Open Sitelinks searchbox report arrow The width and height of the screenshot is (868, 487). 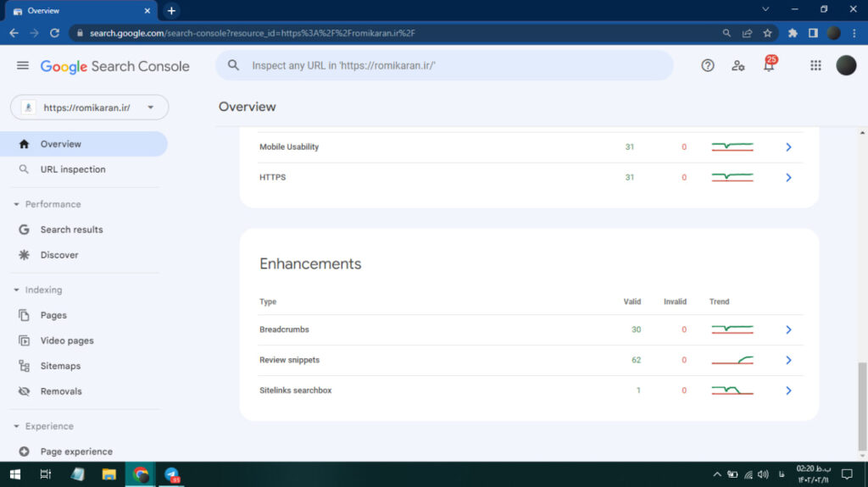(x=788, y=390)
